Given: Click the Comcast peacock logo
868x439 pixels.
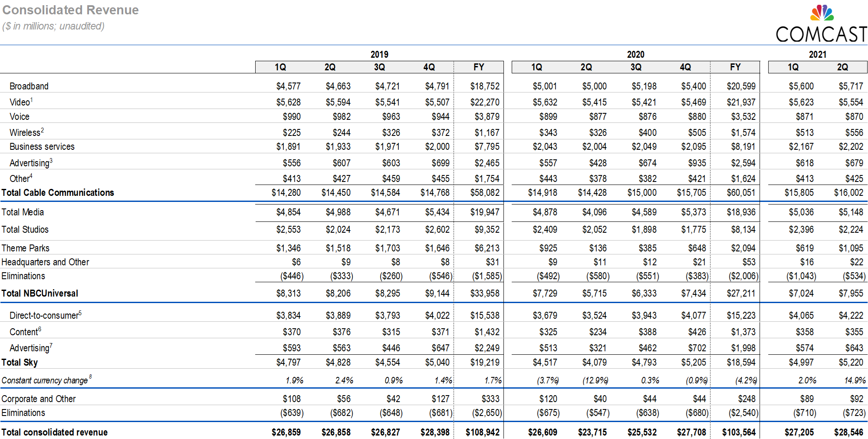Looking at the screenshot, I should [x=822, y=13].
